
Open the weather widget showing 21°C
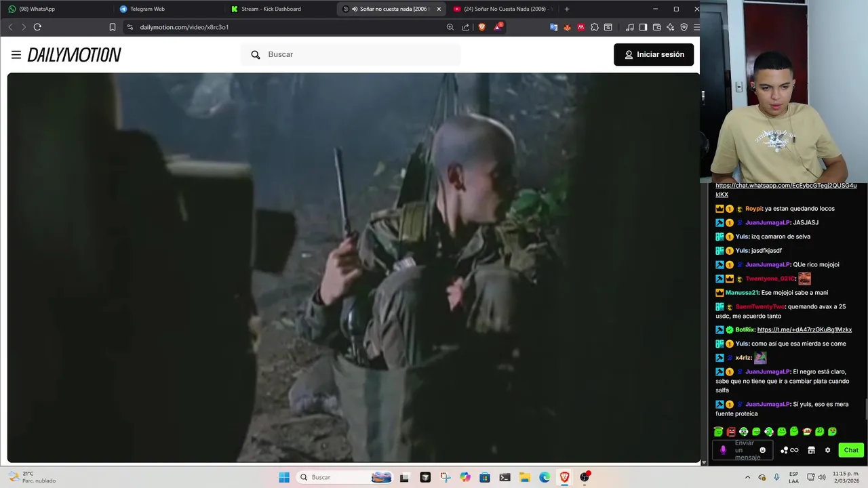[31, 477]
